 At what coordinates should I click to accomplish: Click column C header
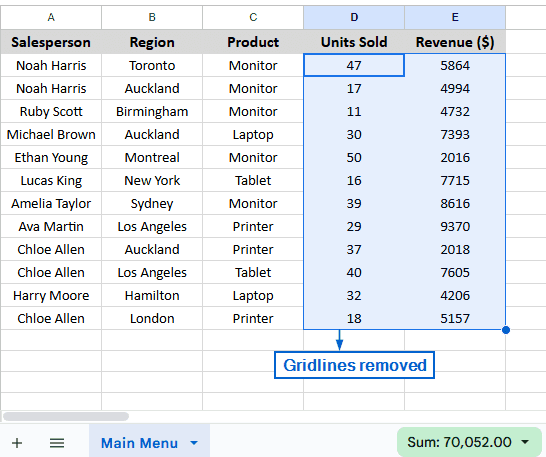point(253,17)
